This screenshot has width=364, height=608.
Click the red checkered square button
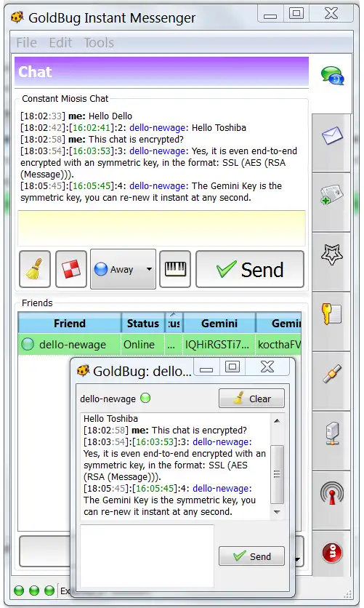tap(71, 268)
